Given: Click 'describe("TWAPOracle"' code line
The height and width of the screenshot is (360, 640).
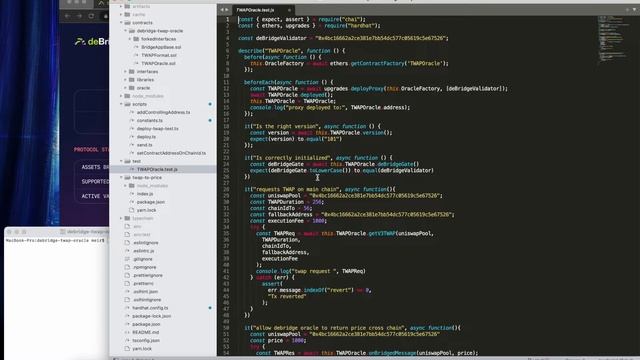Looking at the screenshot, I should [291, 51].
